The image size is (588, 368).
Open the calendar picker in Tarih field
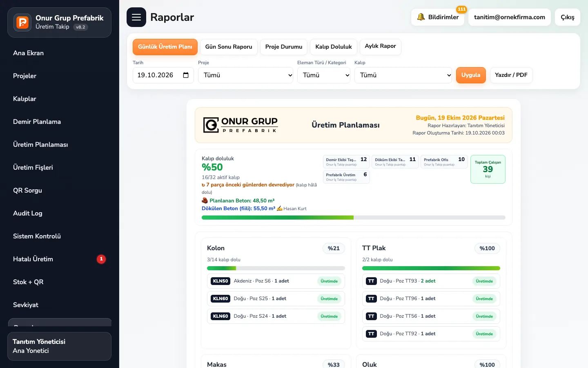pyautogui.click(x=186, y=75)
